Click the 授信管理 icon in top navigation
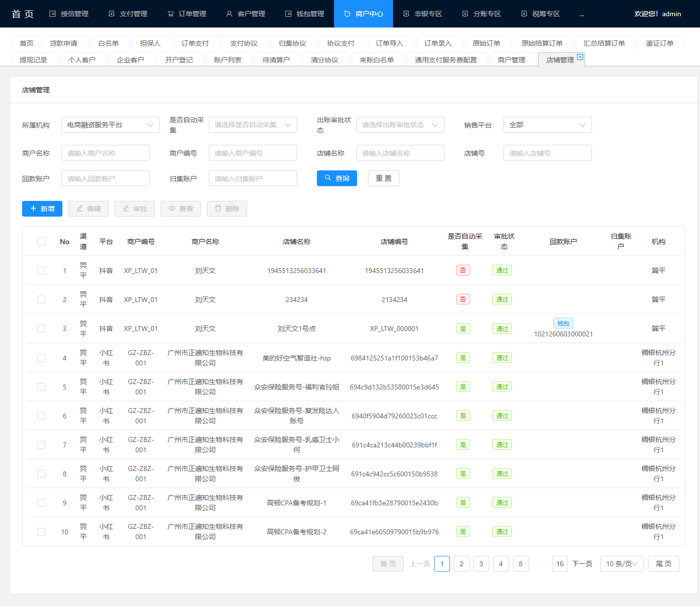This screenshot has height=606, width=700. coord(53,14)
